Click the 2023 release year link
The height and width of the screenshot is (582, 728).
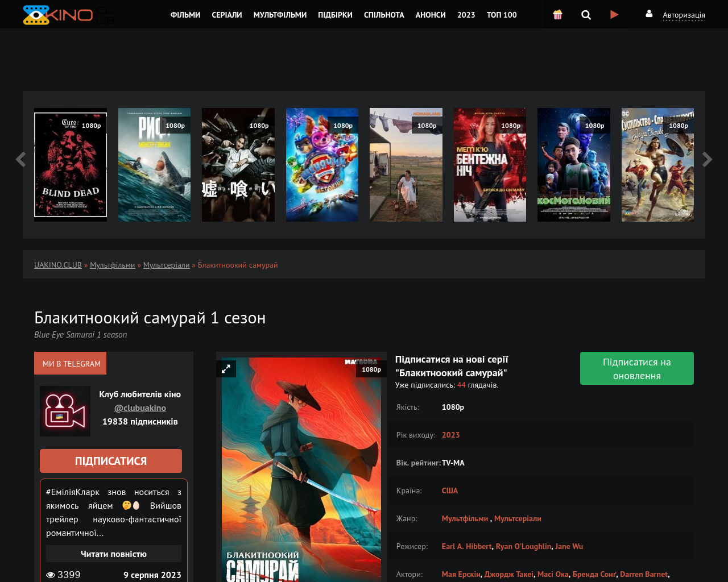(450, 435)
